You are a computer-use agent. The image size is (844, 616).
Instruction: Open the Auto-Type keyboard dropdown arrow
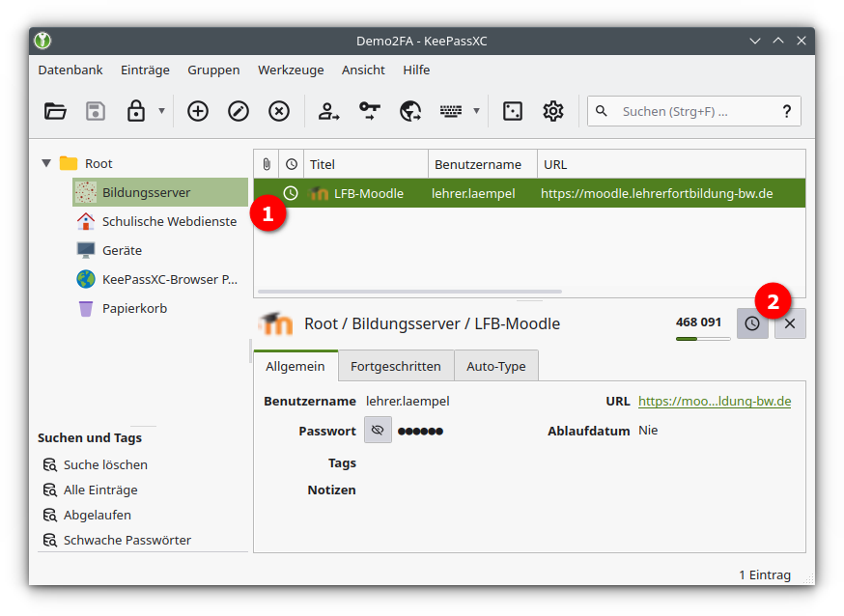476,112
